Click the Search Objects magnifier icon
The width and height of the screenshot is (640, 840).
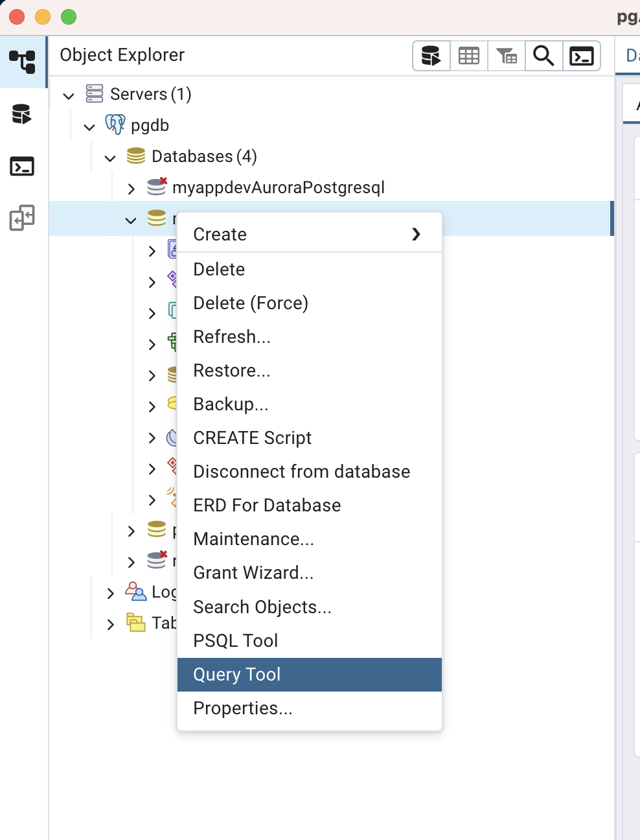click(x=543, y=56)
